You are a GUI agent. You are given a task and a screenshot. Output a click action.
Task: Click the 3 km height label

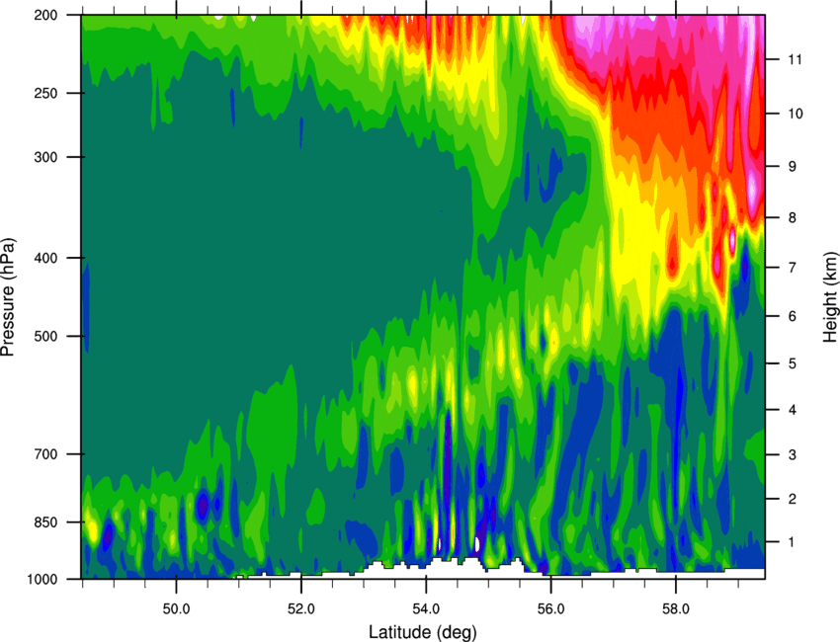pyautogui.click(x=793, y=455)
